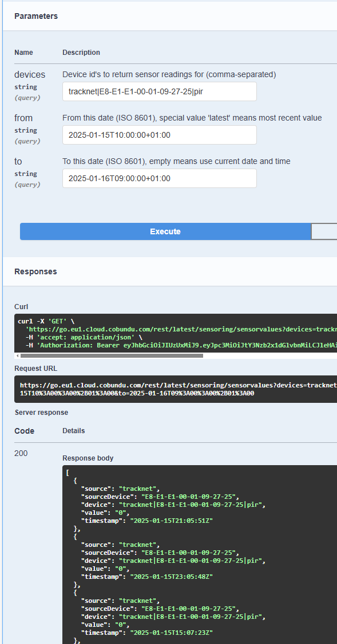Click the description 'Device id's to return sensor readings'
The image size is (337, 644).
click(169, 75)
